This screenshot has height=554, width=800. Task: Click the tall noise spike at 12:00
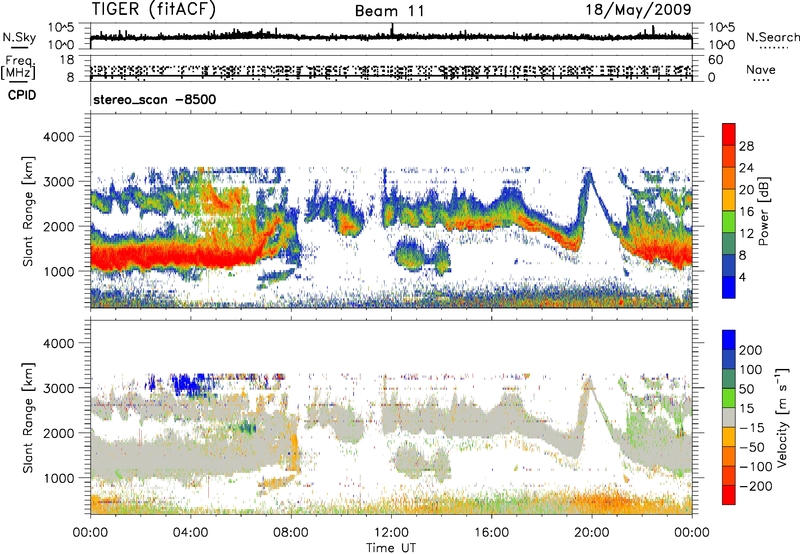(392, 30)
